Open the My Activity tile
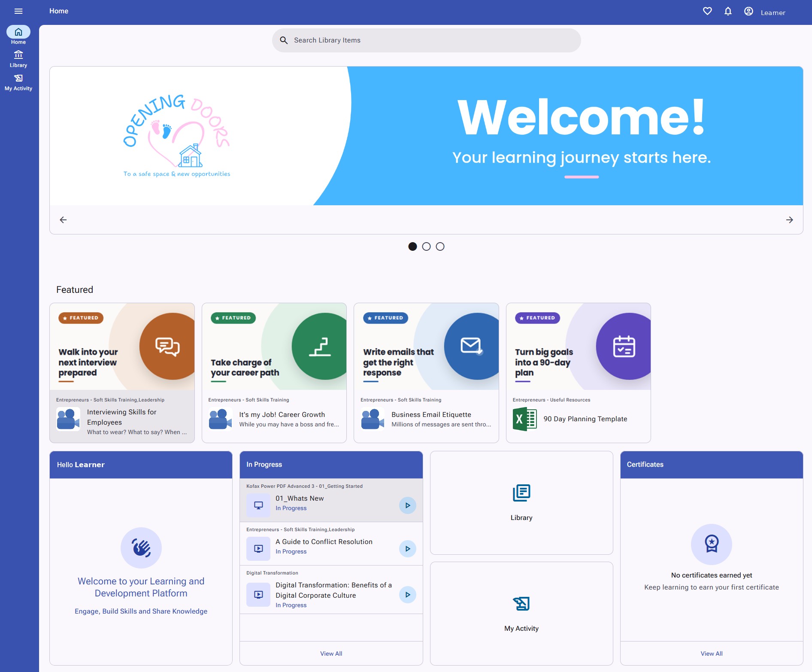 [x=521, y=614]
